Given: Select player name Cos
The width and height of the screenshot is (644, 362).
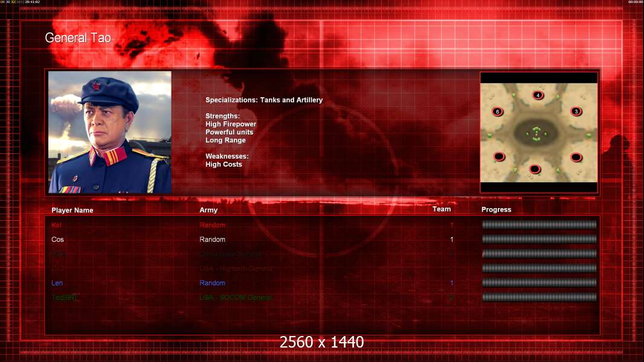Looking at the screenshot, I should point(57,240).
